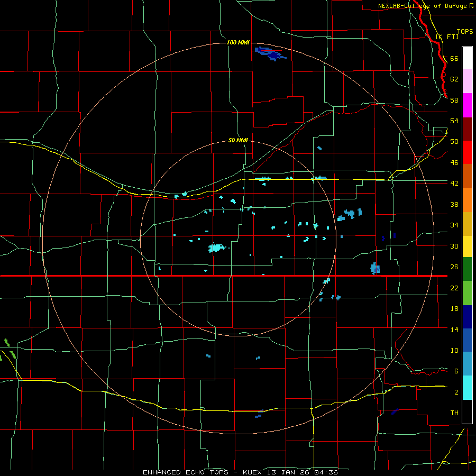Click the '26' legend value
This screenshot has width=476, height=476.
[454, 267]
